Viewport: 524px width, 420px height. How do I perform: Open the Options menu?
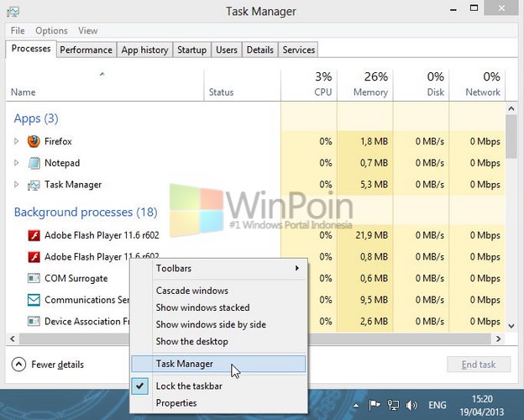[51, 31]
